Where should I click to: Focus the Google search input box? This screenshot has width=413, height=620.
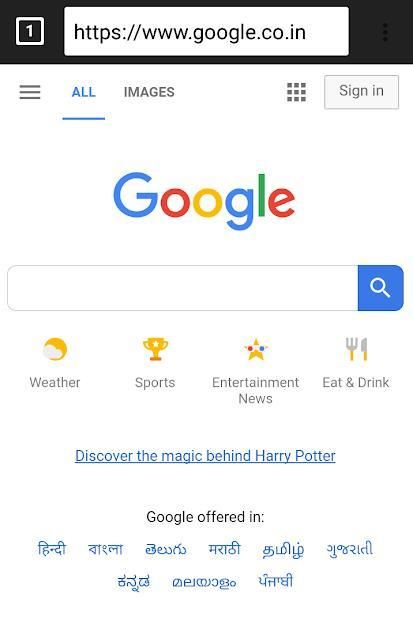tap(183, 288)
